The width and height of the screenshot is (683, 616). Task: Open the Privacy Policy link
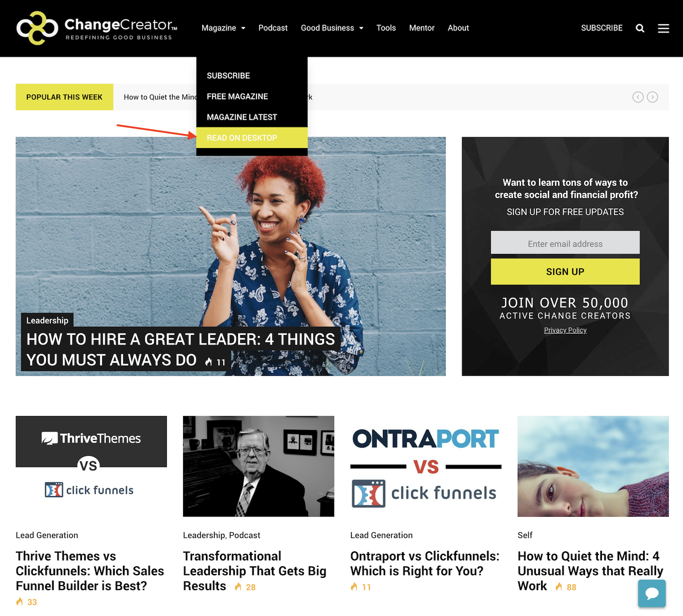pos(565,330)
